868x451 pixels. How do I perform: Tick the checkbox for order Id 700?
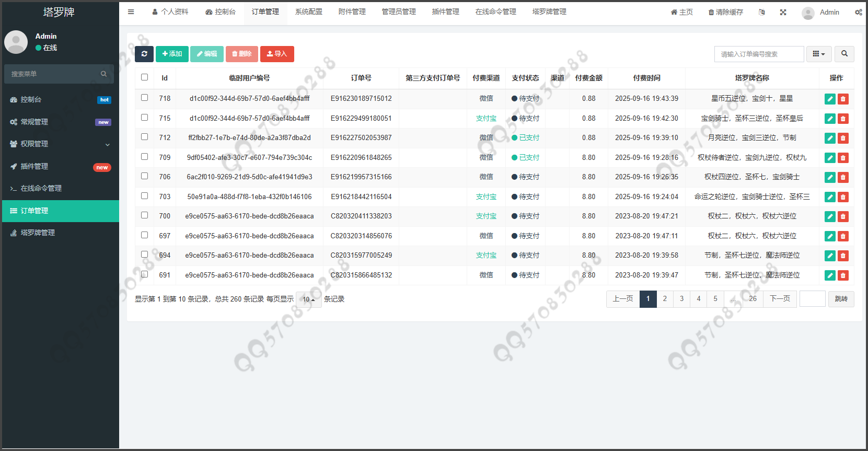click(x=145, y=215)
